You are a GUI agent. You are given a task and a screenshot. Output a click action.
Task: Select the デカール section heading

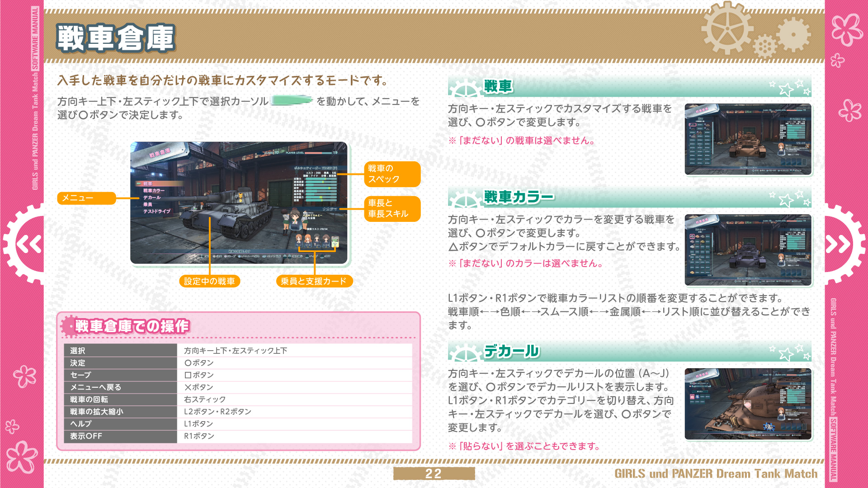coord(512,351)
